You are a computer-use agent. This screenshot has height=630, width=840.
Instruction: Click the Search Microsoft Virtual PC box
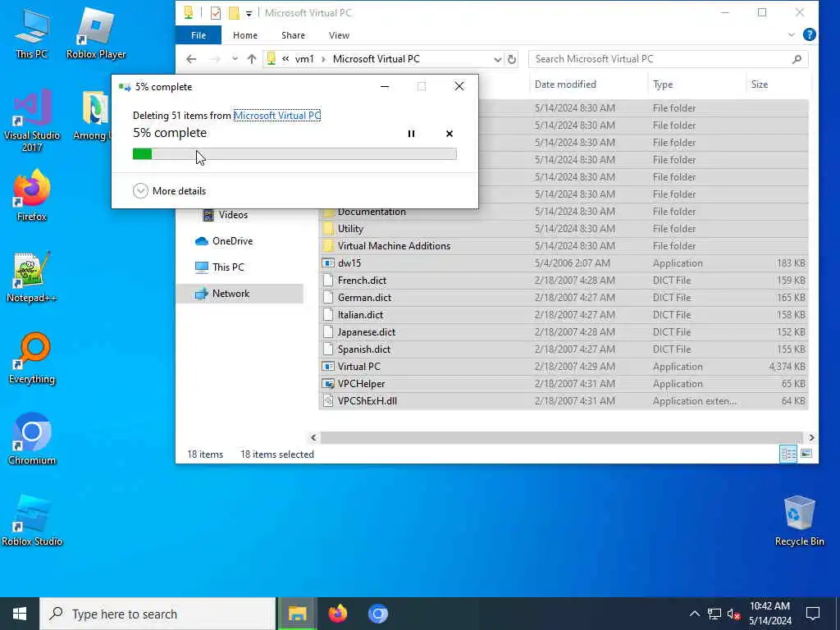coord(668,59)
